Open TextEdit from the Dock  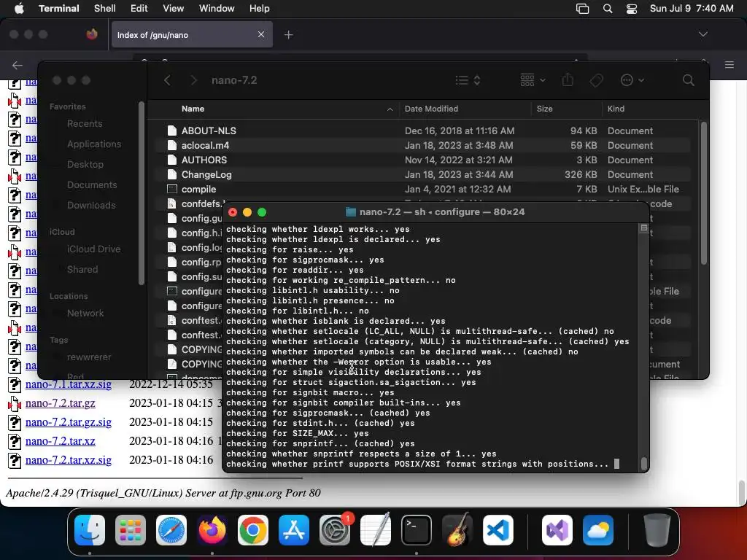point(376,530)
